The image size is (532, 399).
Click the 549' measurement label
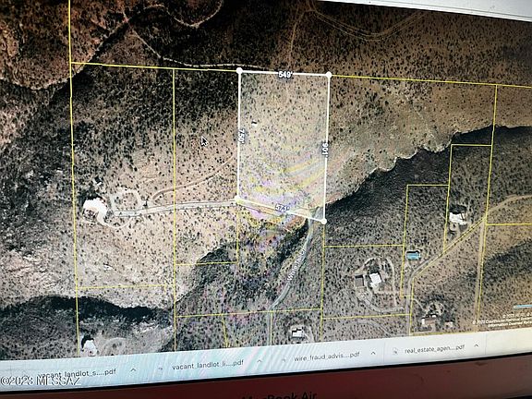pyautogui.click(x=285, y=75)
